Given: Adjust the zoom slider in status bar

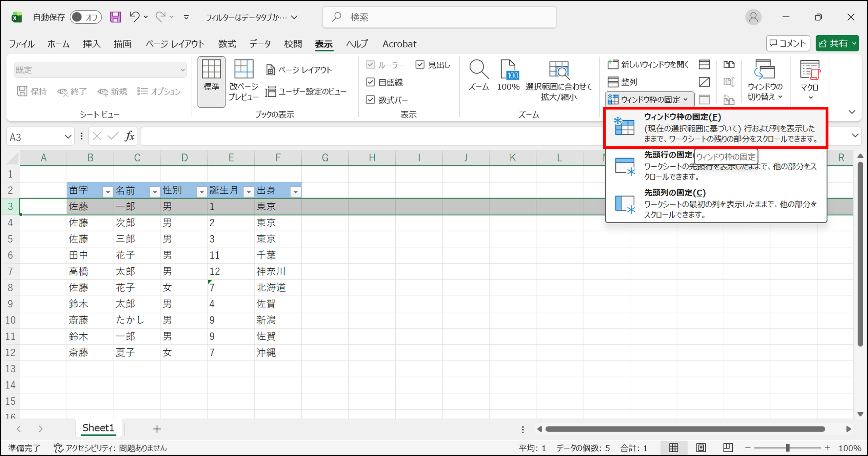Looking at the screenshot, I should pyautogui.click(x=787, y=448).
